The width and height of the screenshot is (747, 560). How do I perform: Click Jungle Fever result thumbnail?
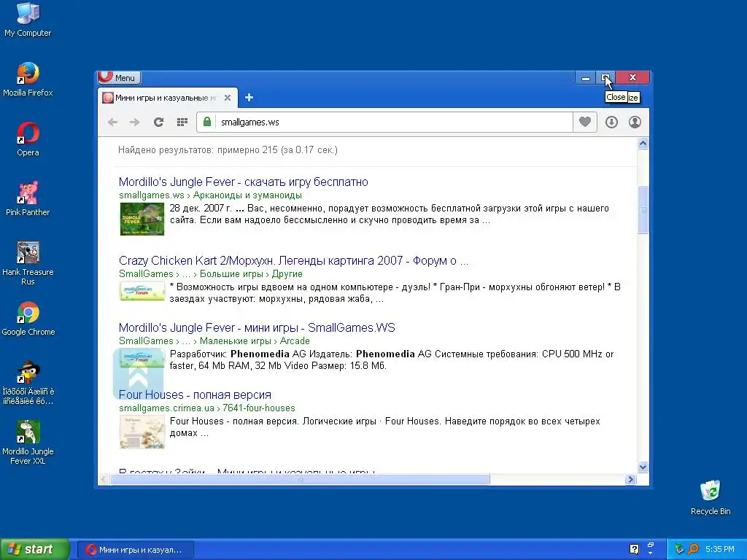coord(142,219)
